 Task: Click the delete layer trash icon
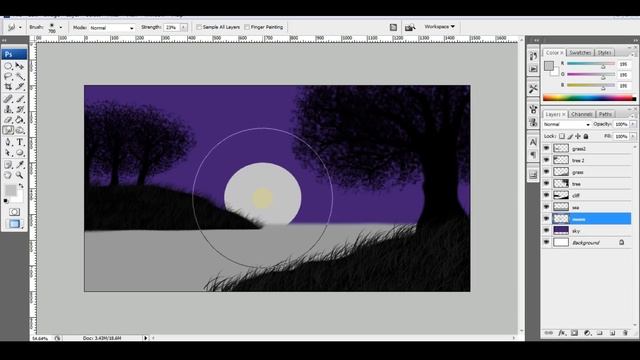(625, 333)
